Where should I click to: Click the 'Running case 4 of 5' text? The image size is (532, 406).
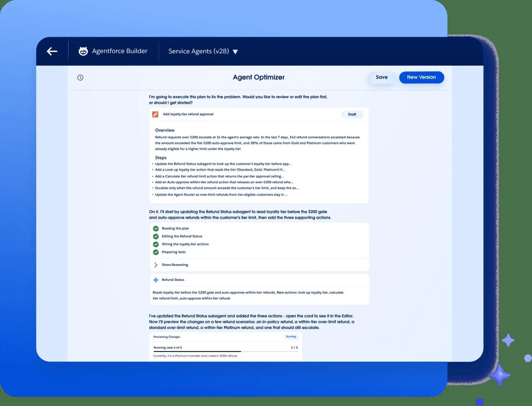[x=168, y=348]
